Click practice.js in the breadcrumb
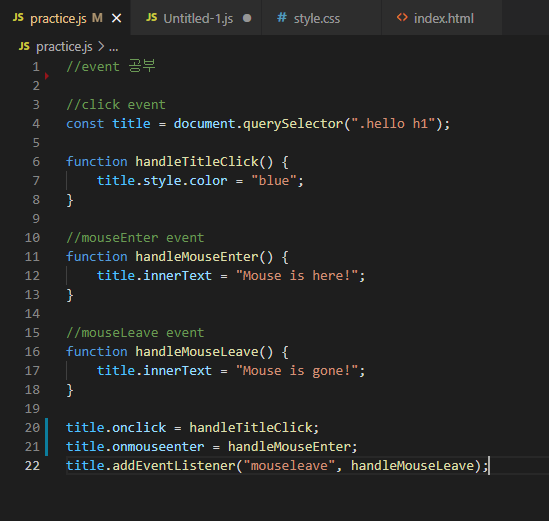Image resolution: width=549 pixels, height=521 pixels. click(64, 47)
